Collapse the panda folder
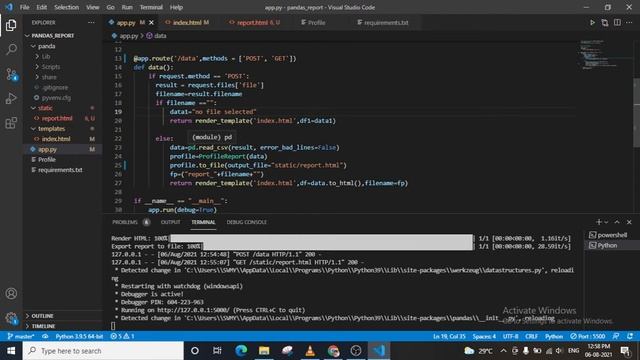This screenshot has height=360, width=640. 47,46
